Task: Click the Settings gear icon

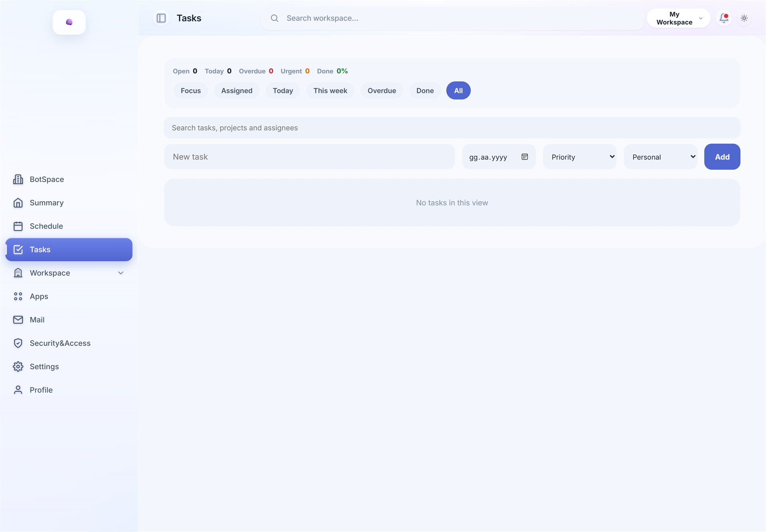Action: coord(18,367)
